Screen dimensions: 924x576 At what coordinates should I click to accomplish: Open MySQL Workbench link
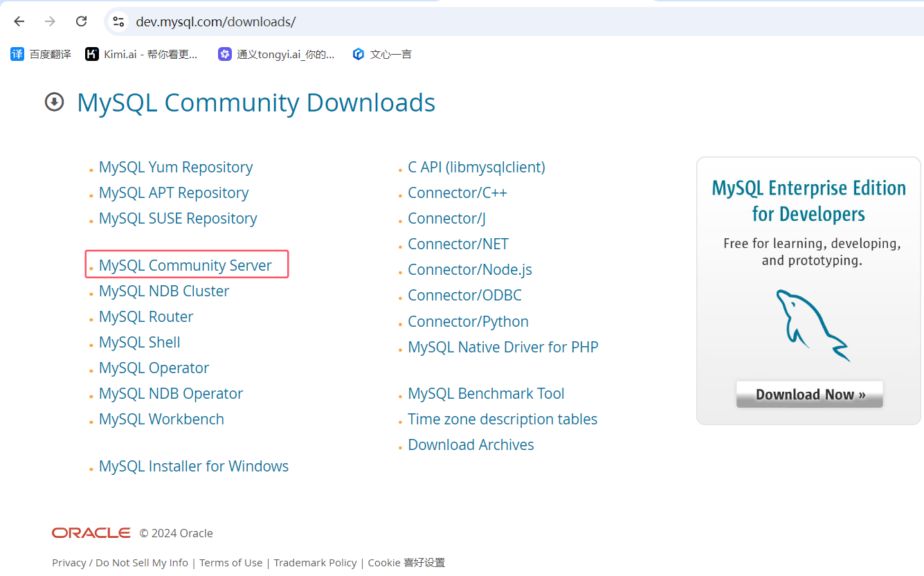[x=161, y=419]
